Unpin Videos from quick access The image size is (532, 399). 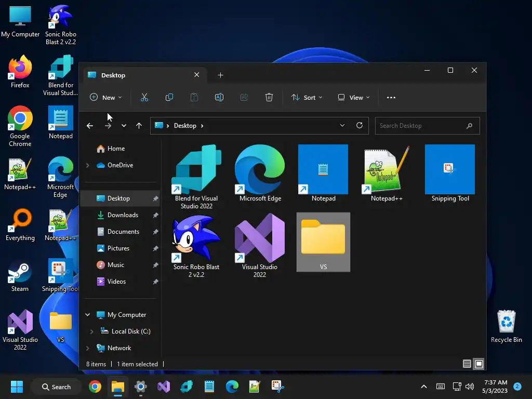(x=155, y=282)
